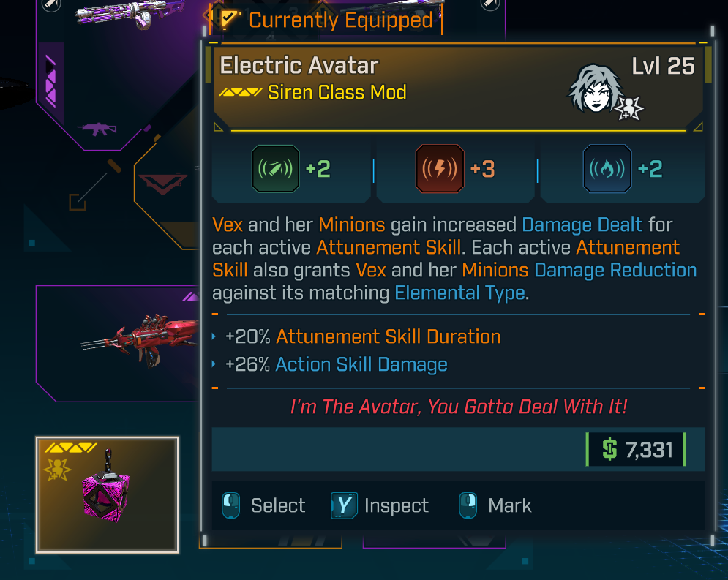Click the green dollar sign value icon
The image size is (728, 580).
click(x=609, y=449)
